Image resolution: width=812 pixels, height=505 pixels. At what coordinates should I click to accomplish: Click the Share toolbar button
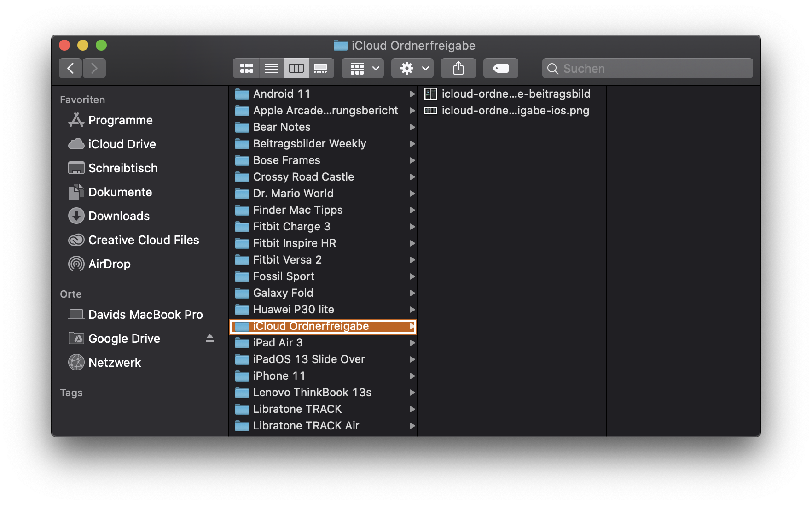point(458,68)
